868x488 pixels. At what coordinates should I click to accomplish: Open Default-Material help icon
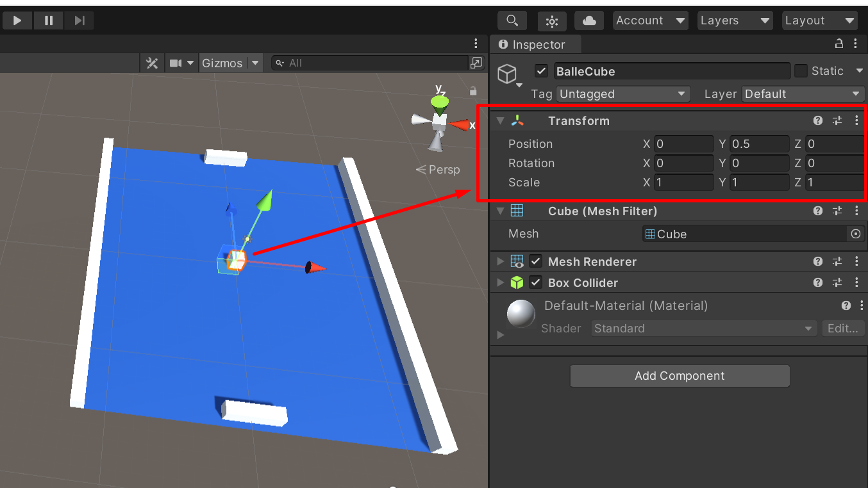(846, 305)
